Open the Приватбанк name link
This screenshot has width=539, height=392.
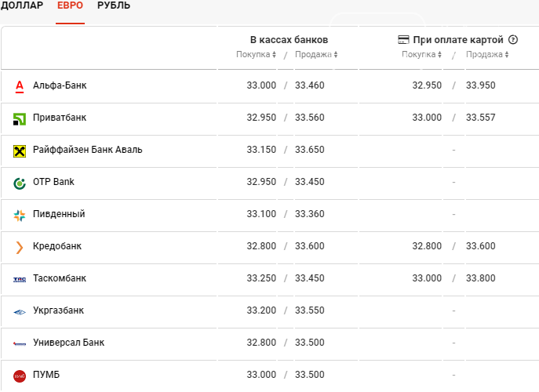pyautogui.click(x=60, y=118)
